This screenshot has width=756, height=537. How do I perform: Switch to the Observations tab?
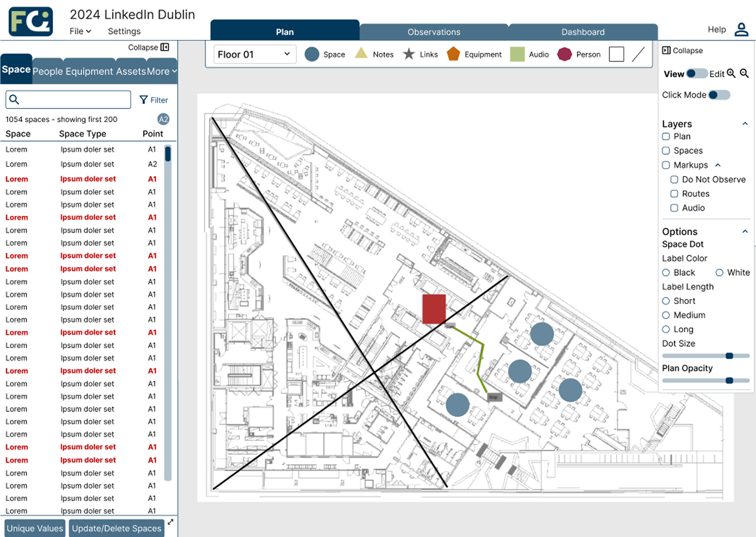(x=434, y=32)
